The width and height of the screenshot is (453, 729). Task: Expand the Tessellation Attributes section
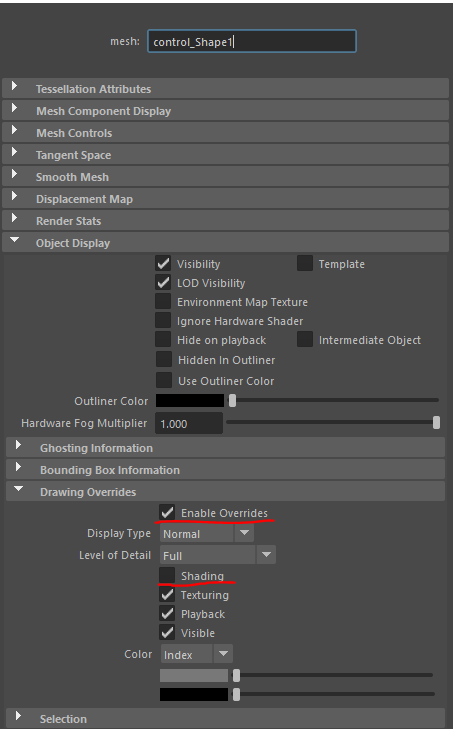225,88
